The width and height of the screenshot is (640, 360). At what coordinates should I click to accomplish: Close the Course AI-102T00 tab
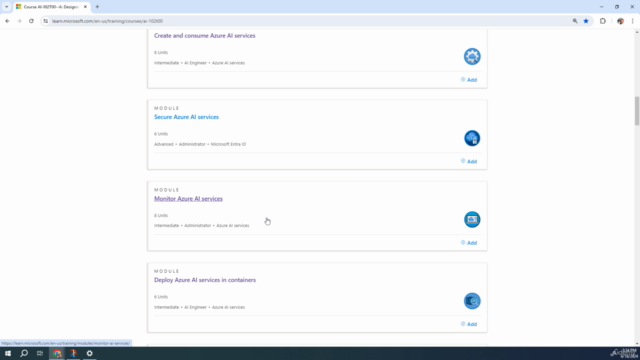click(x=85, y=7)
